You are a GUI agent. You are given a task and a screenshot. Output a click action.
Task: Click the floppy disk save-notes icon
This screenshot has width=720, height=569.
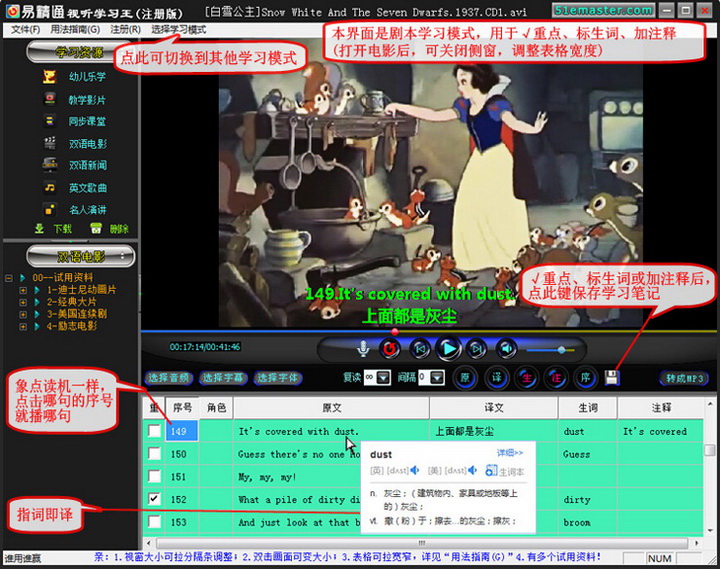(x=612, y=377)
